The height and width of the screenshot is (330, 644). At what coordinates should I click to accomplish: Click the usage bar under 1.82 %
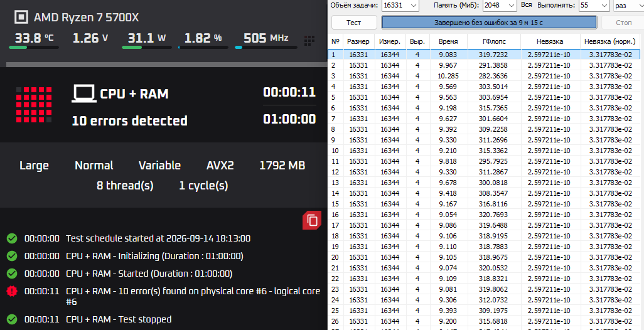203,47
